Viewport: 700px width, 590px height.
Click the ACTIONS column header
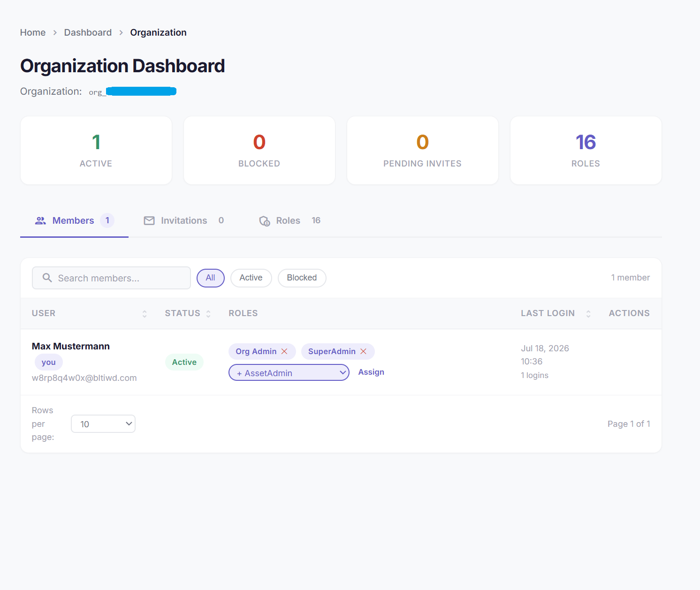click(x=629, y=313)
